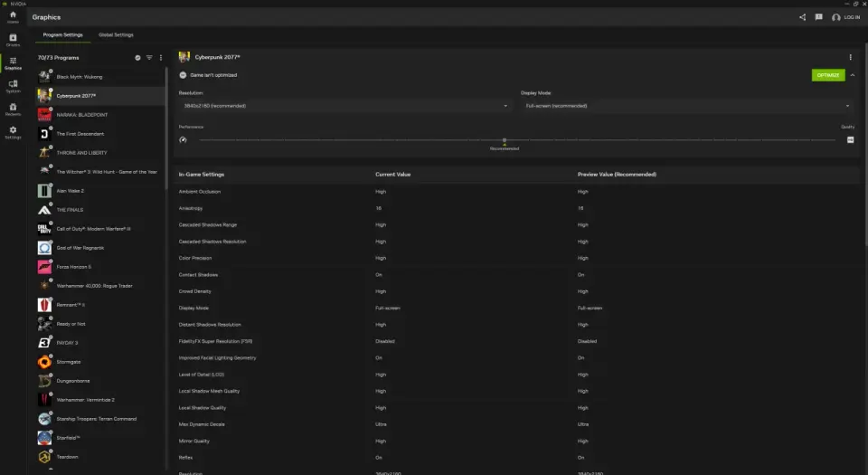Open the feedback icon in header

819,17
